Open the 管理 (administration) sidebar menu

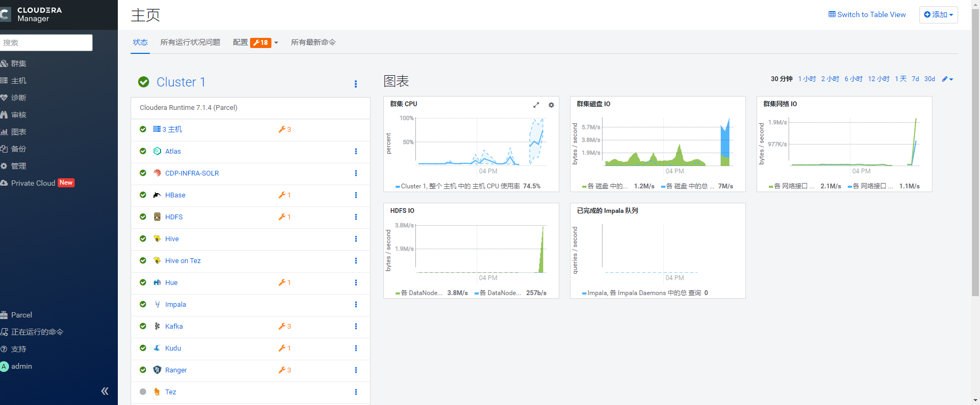tap(14, 166)
